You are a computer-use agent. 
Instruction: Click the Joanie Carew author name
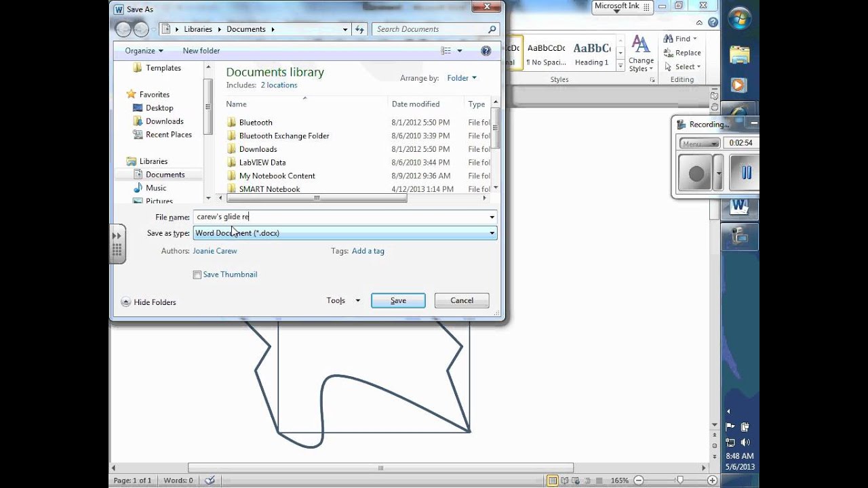pos(215,251)
